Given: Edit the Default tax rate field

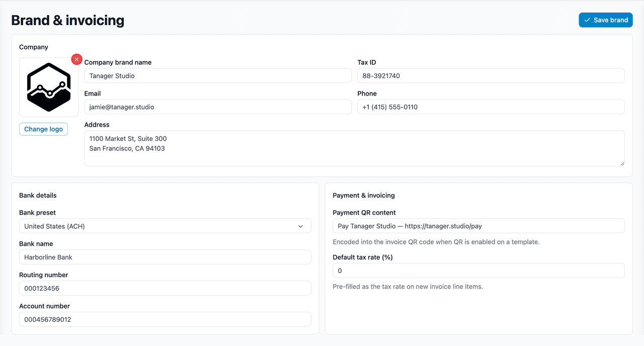Looking at the screenshot, I should point(478,271).
